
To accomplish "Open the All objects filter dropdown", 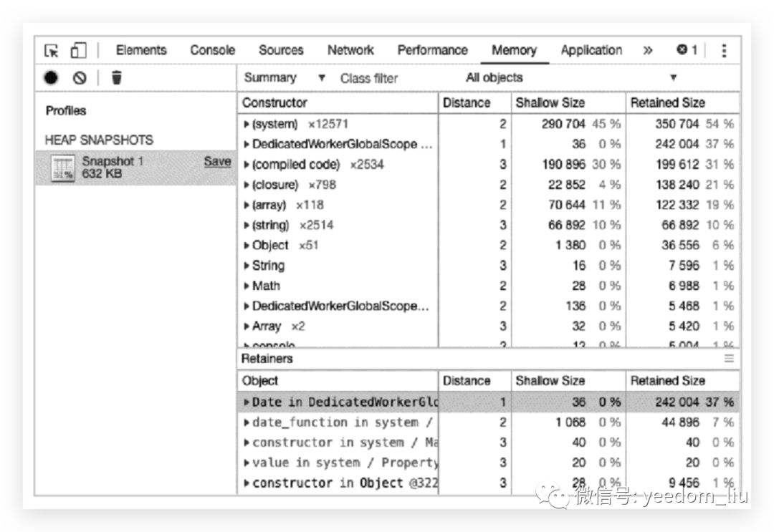I will click(570, 78).
